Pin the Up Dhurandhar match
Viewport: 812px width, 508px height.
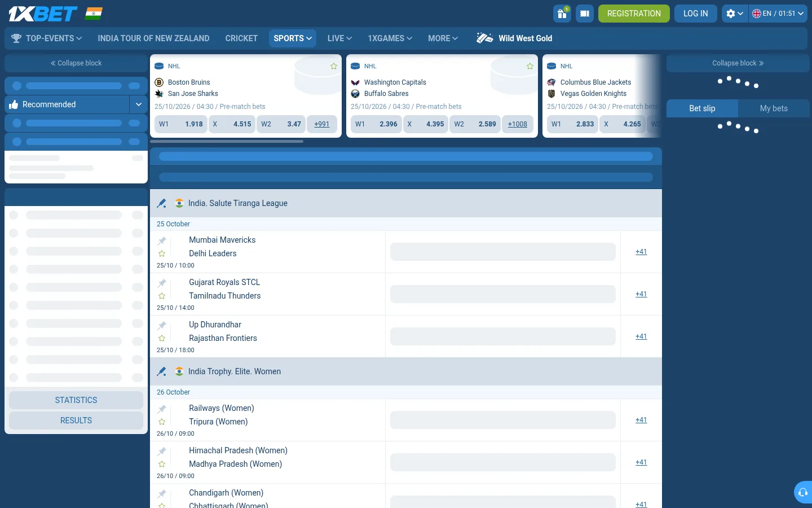tap(162, 326)
